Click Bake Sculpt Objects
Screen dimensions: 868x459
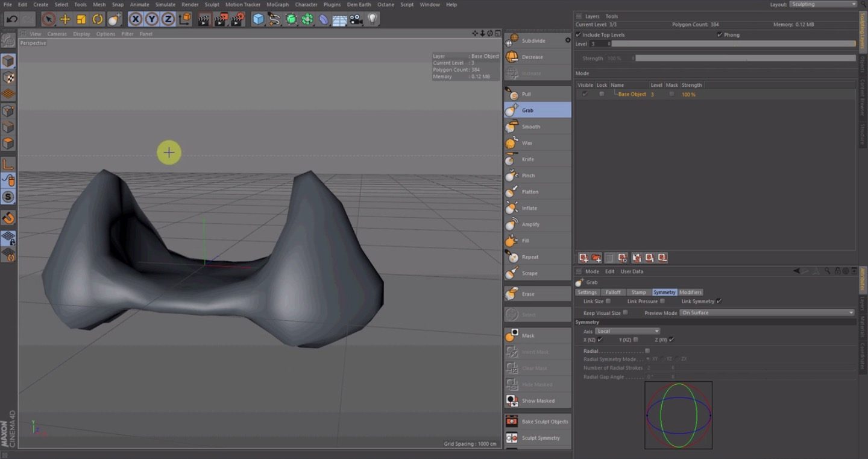coord(538,422)
